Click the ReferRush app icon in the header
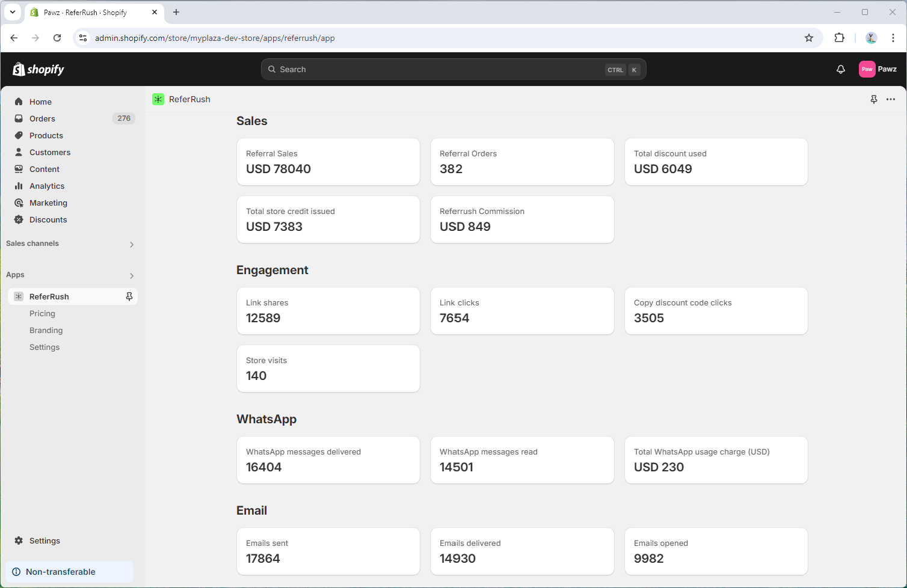 (x=158, y=99)
